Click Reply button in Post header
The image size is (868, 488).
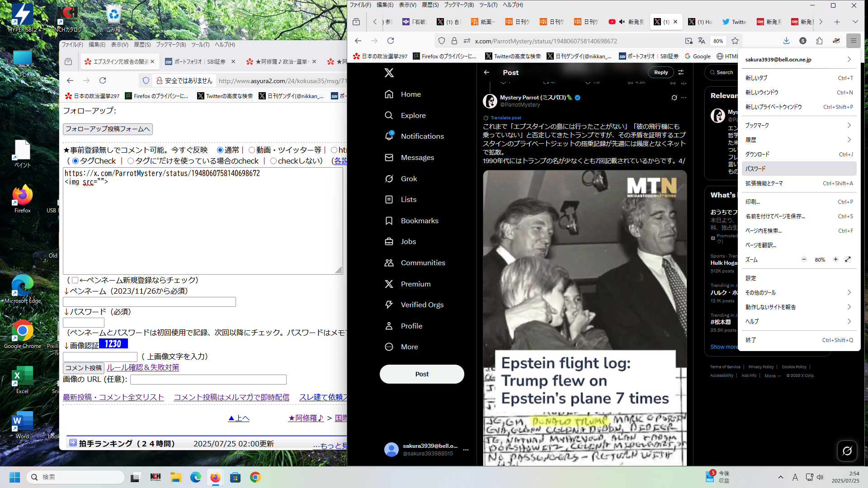click(x=660, y=72)
